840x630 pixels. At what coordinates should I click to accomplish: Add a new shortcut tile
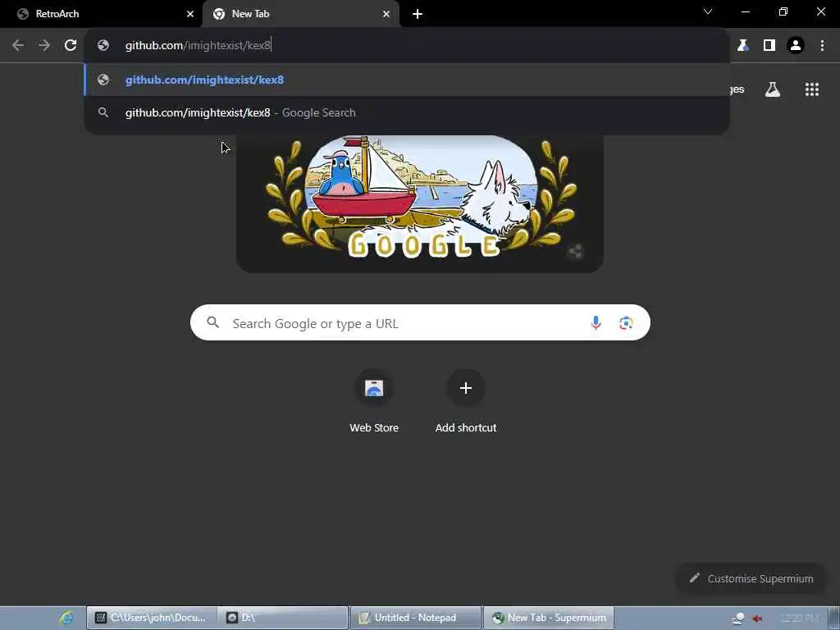pyautogui.click(x=466, y=402)
